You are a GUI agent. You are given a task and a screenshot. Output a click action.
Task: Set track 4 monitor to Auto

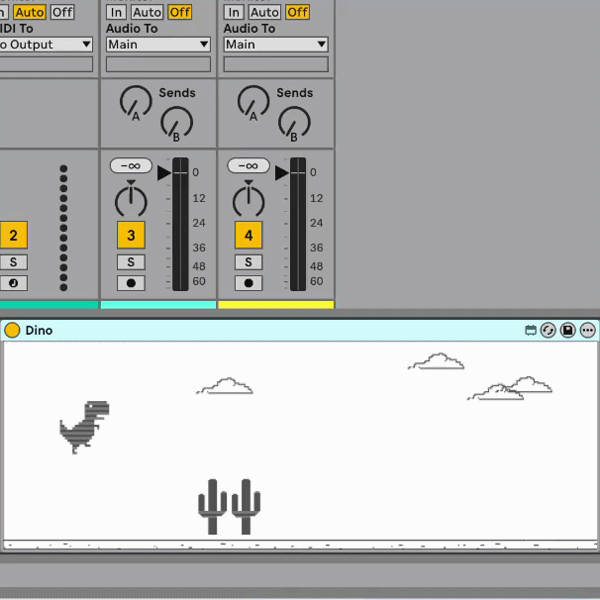[264, 12]
